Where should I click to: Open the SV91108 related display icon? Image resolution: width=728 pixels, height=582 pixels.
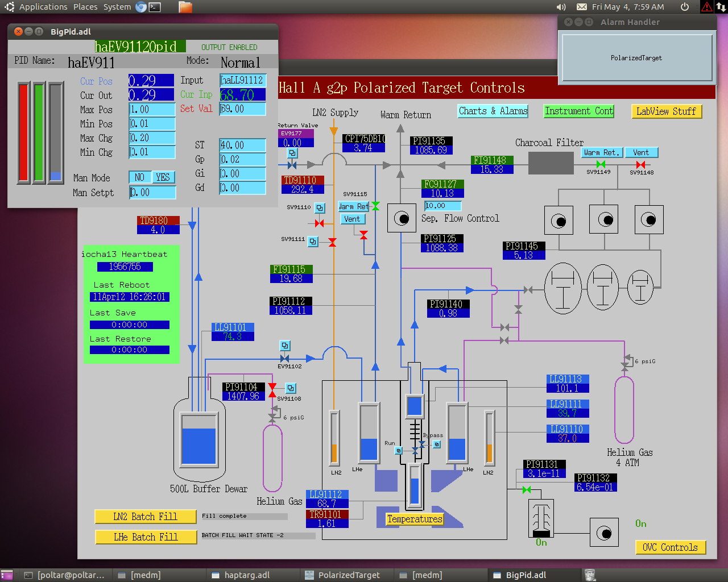click(x=291, y=388)
